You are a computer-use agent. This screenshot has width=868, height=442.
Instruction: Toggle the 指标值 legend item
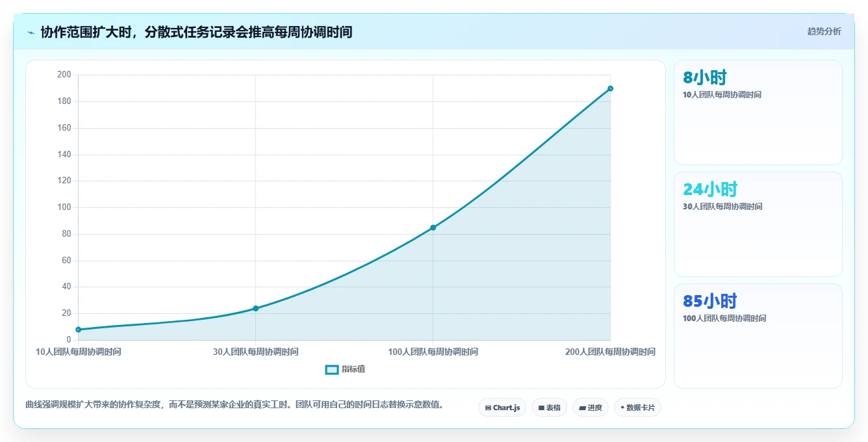(x=345, y=369)
